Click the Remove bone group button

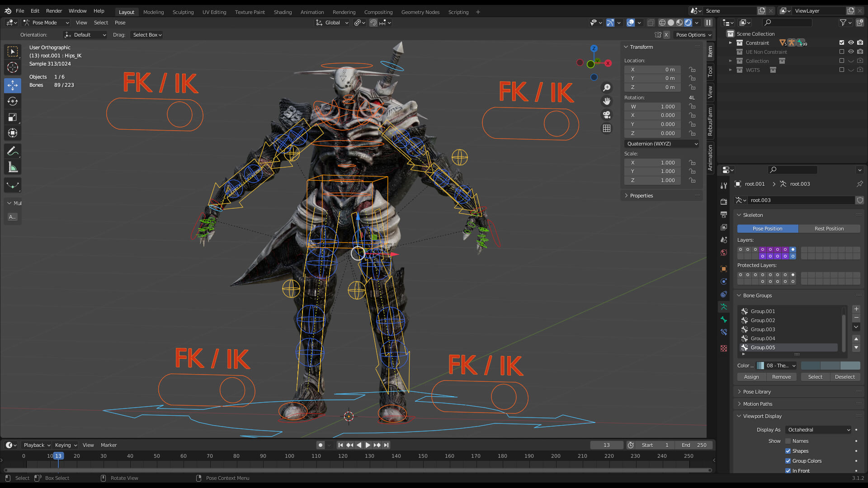coord(781,377)
